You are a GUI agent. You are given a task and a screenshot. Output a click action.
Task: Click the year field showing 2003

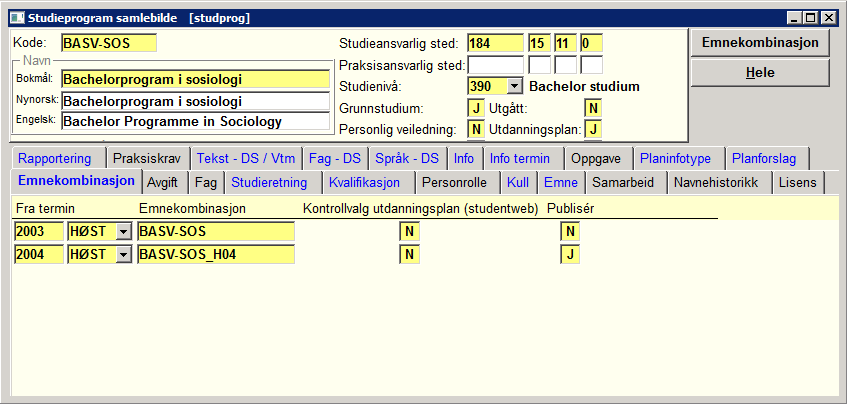click(39, 232)
